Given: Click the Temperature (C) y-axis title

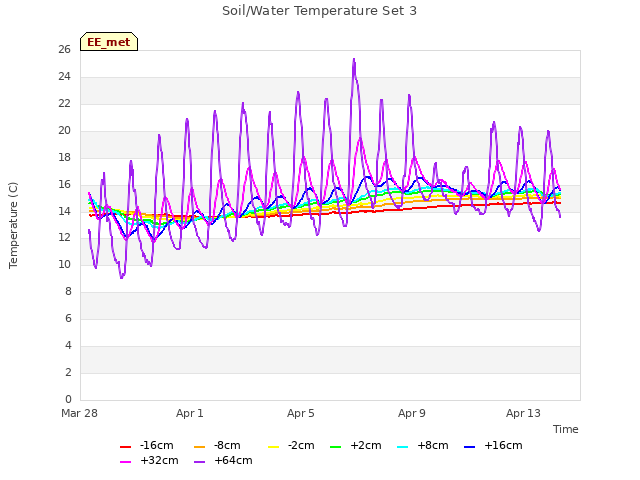Looking at the screenshot, I should point(13,225).
